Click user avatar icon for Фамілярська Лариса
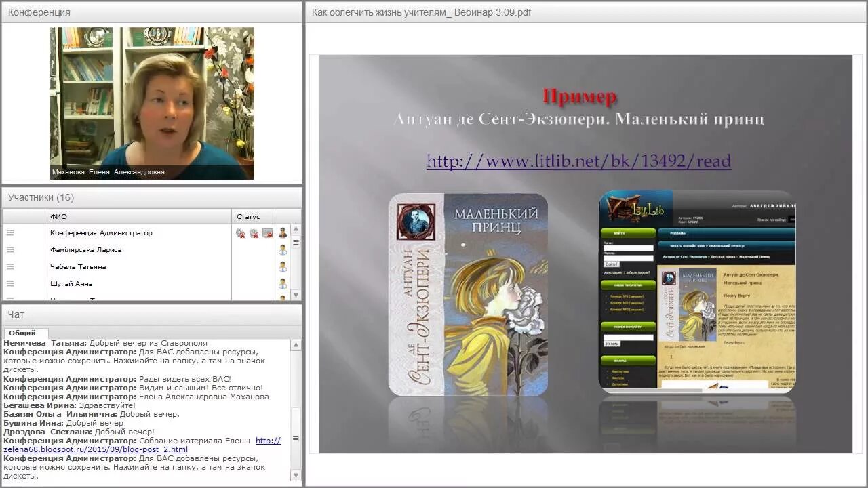This screenshot has width=868, height=488. tap(283, 250)
